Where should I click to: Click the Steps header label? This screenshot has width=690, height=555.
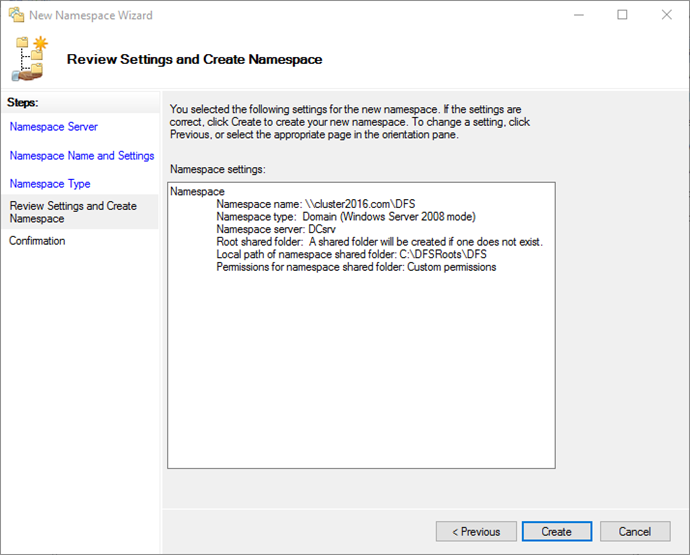(x=22, y=103)
